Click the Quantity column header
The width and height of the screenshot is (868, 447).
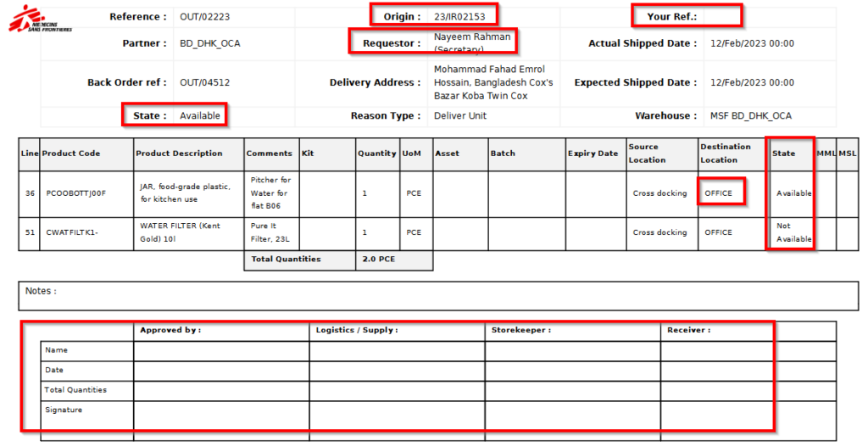click(376, 154)
